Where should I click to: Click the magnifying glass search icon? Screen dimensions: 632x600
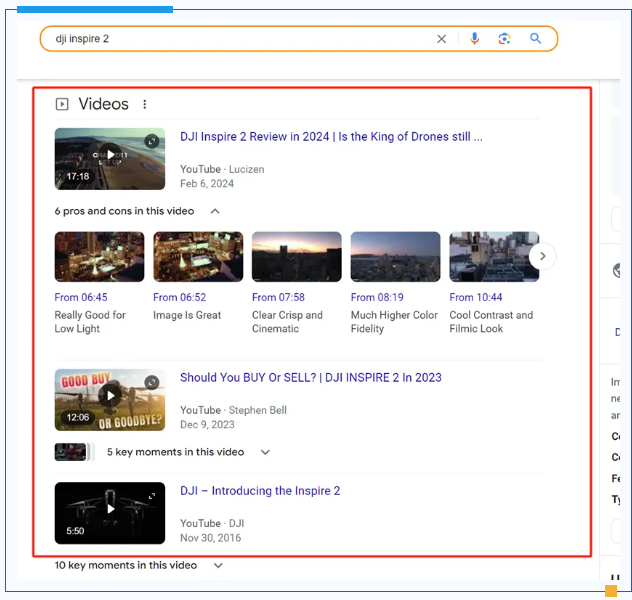[535, 38]
